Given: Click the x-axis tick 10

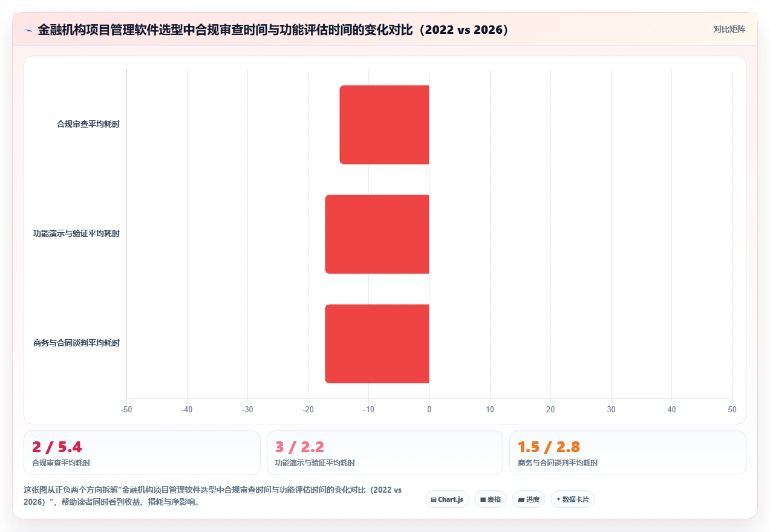Looking at the screenshot, I should click(x=490, y=410).
